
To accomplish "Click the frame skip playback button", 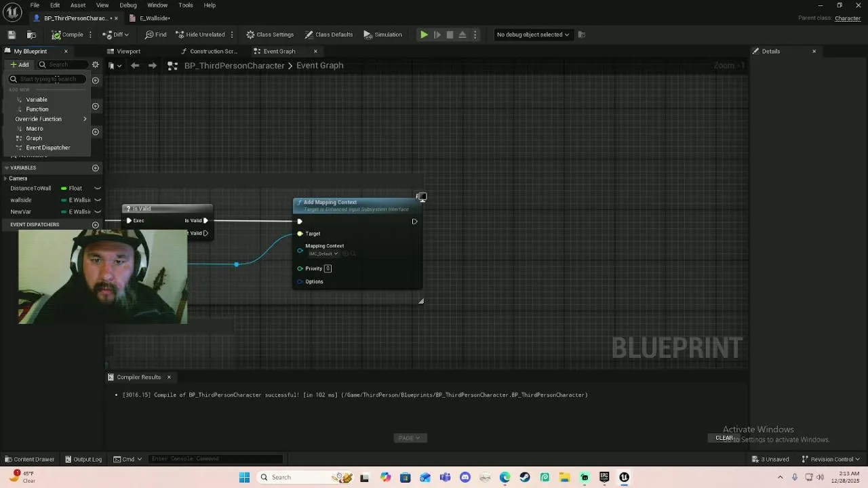I will pos(437,35).
